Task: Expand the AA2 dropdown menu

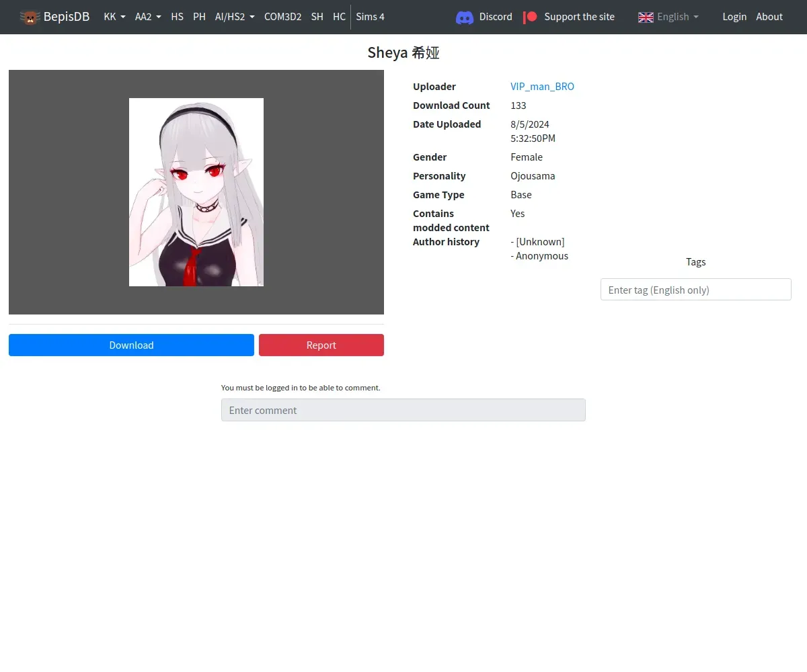Action: click(148, 17)
